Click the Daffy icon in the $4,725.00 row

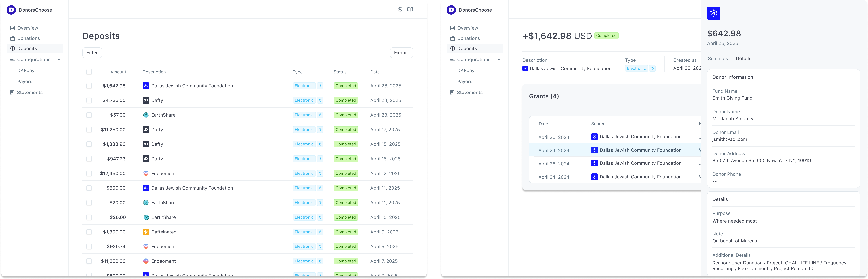146,100
